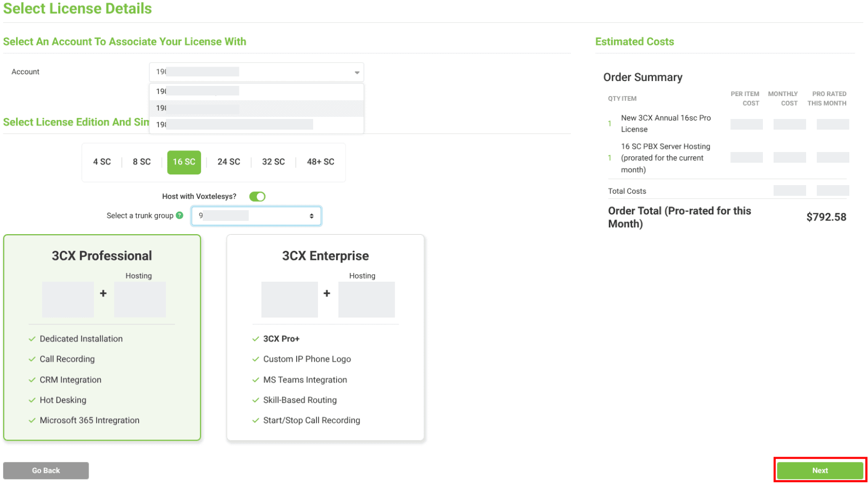Screen dimensions: 868x486
Task: Select the 48+ SC license size
Action: tap(321, 162)
